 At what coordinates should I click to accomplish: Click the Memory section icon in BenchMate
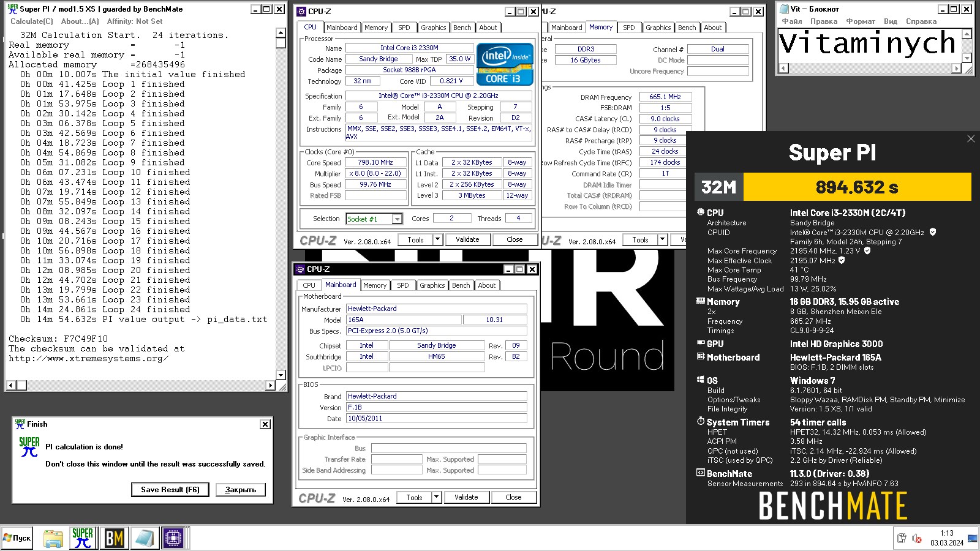(700, 301)
